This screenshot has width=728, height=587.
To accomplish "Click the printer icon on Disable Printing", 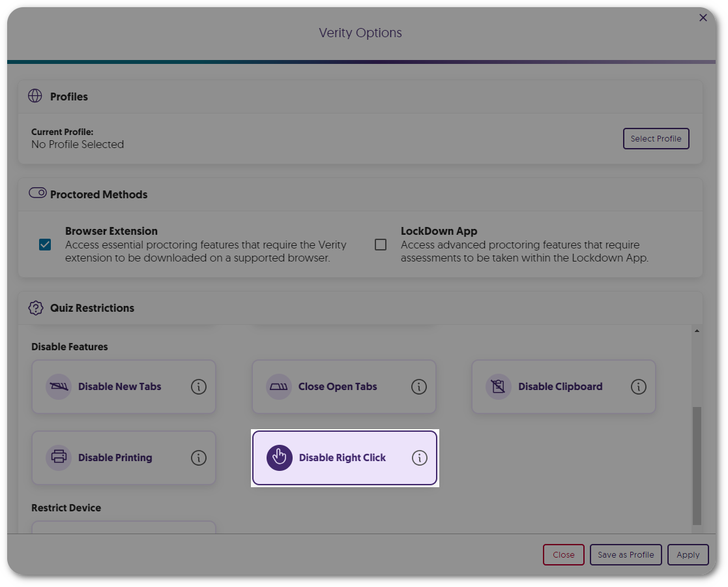I will 58,457.
